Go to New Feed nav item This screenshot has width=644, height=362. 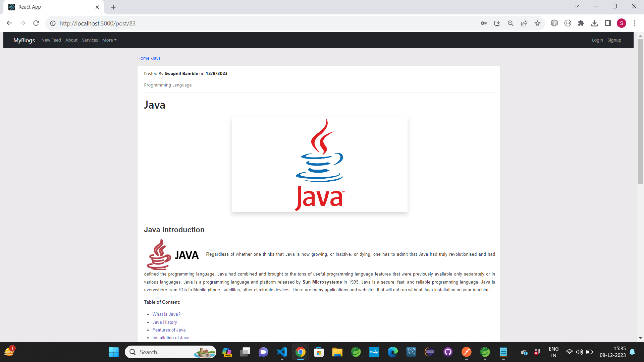click(x=51, y=40)
